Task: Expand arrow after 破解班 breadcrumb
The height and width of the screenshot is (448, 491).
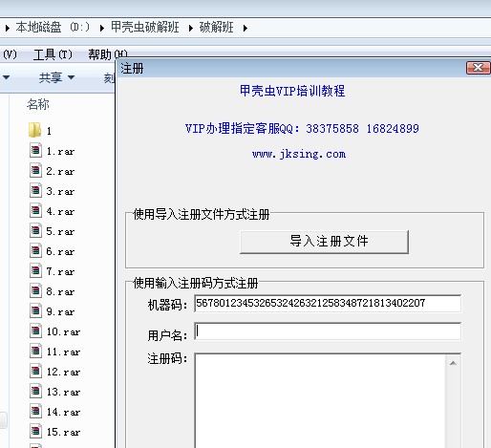Action: tap(245, 28)
